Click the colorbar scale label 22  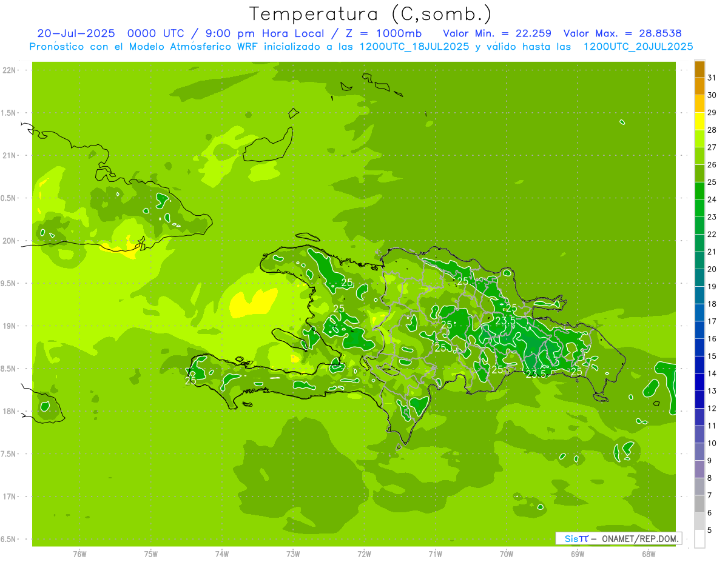click(712, 235)
